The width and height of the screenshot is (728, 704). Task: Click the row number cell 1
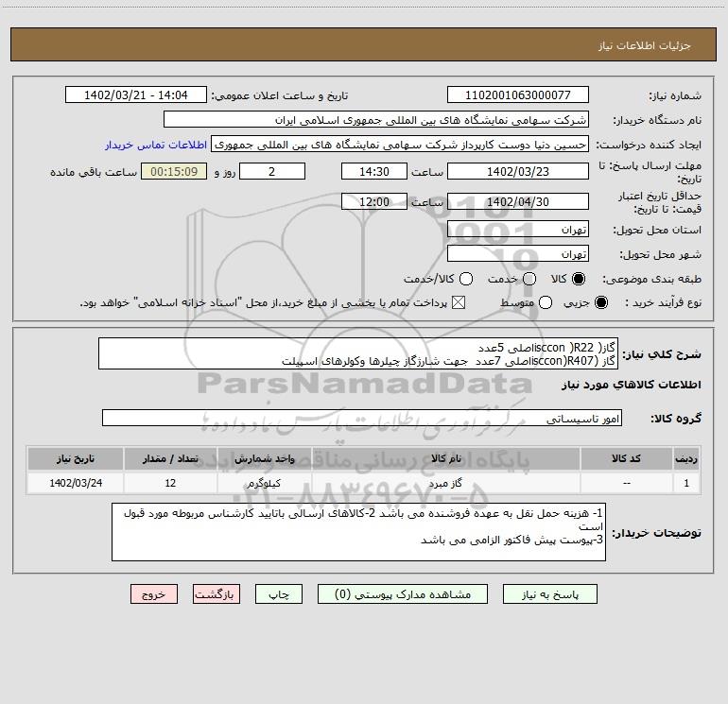[x=686, y=483]
